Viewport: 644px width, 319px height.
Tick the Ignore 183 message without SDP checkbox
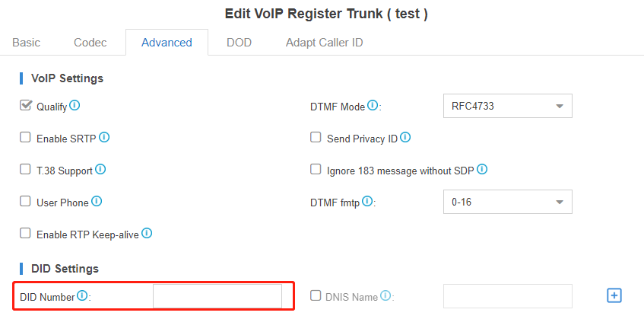click(x=316, y=169)
